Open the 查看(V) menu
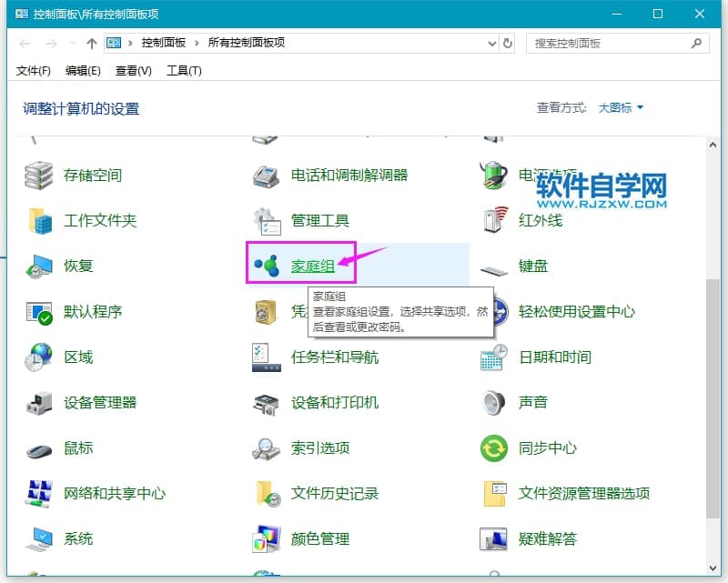This screenshot has height=583, width=728. 134,71
